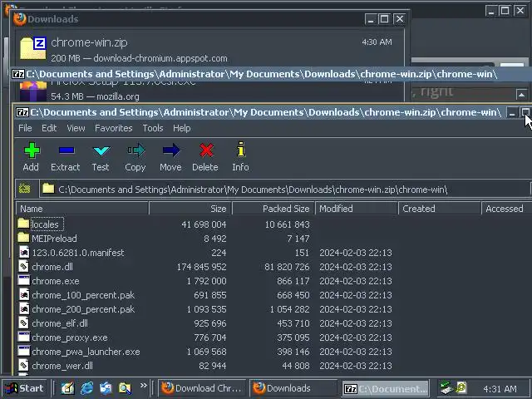Open the Help menu

(182, 128)
